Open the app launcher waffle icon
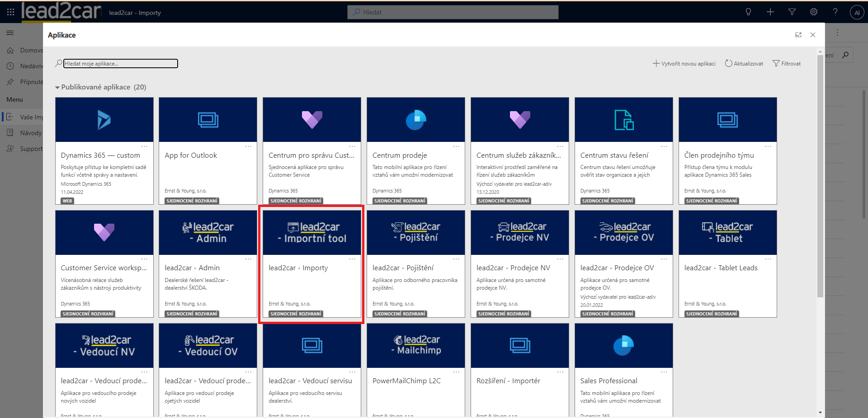Screen dimensions: 868x418 [10, 12]
